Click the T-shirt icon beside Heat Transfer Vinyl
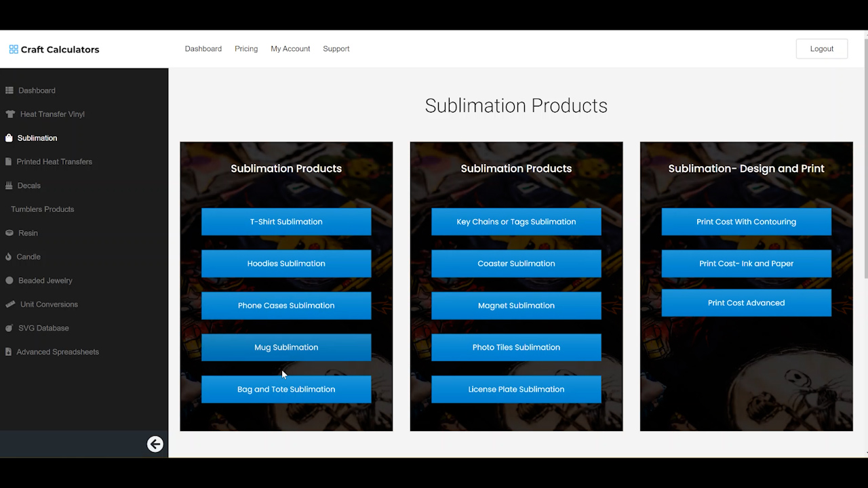The width and height of the screenshot is (868, 488). coord(9,114)
